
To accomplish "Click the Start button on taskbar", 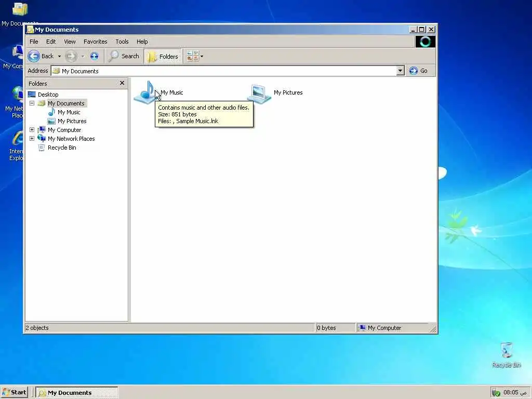I will tap(14, 392).
